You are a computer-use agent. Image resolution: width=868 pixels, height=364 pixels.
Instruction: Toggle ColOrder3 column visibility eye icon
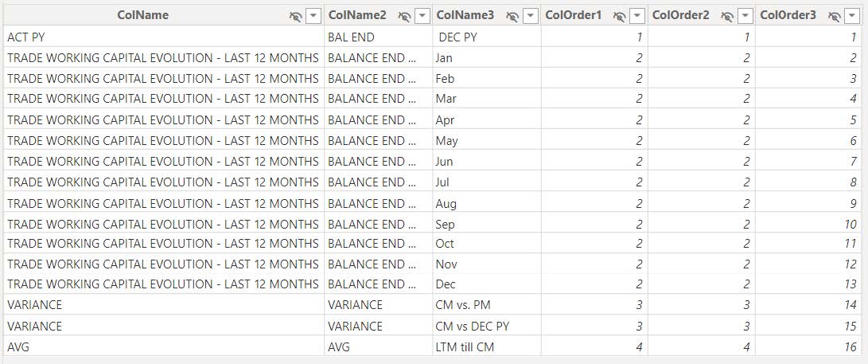[x=834, y=15]
